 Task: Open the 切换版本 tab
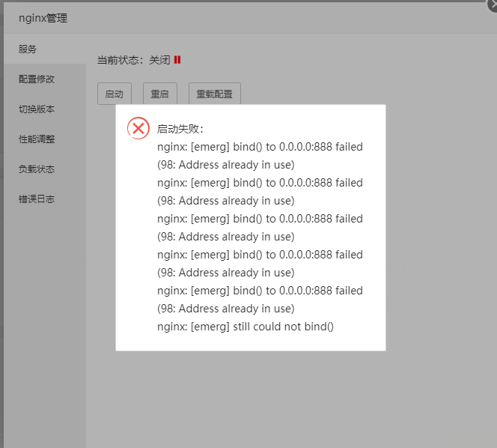45,109
